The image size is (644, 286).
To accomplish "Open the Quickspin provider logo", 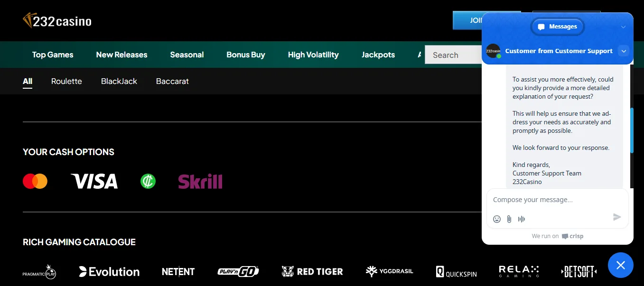I will point(456,272).
